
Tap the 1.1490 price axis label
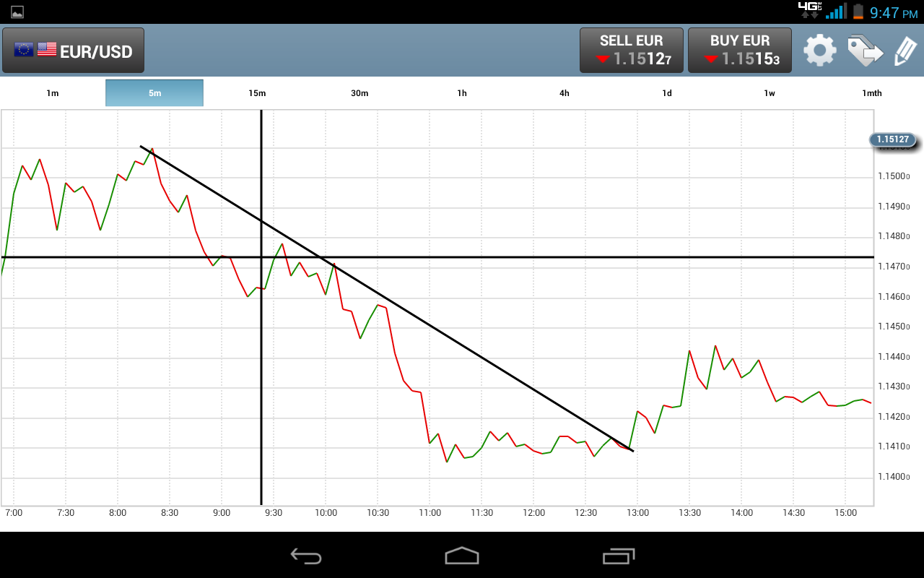point(894,207)
